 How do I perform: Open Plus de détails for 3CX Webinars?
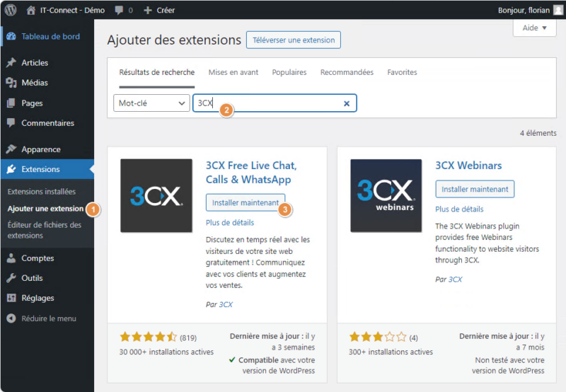click(459, 209)
